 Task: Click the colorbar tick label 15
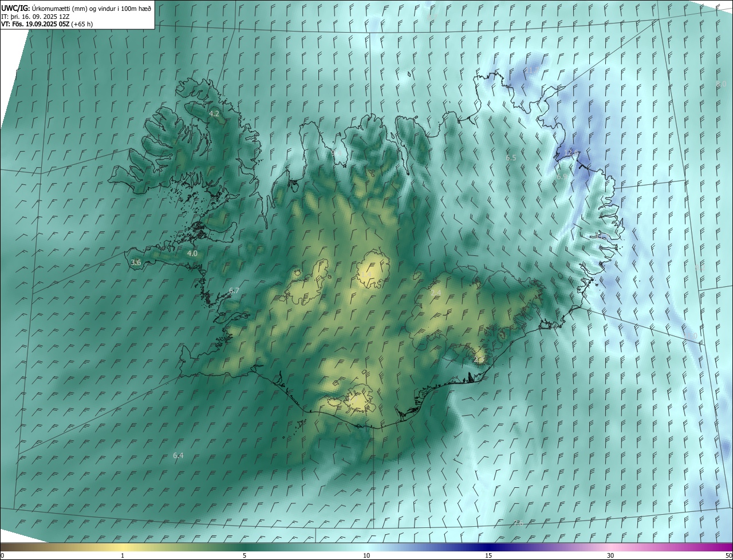click(488, 555)
